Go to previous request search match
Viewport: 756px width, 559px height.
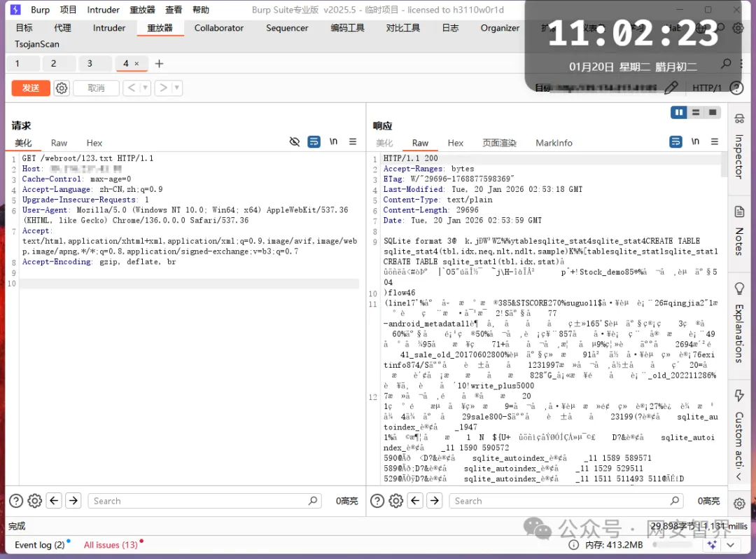tap(54, 501)
